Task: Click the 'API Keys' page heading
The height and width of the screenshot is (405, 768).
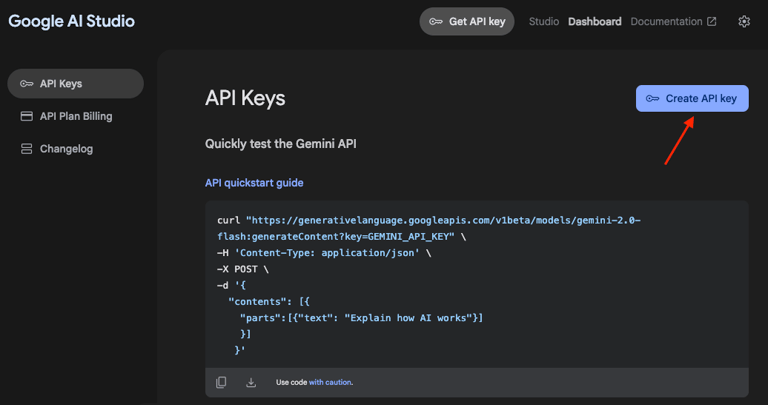Action: 245,98
